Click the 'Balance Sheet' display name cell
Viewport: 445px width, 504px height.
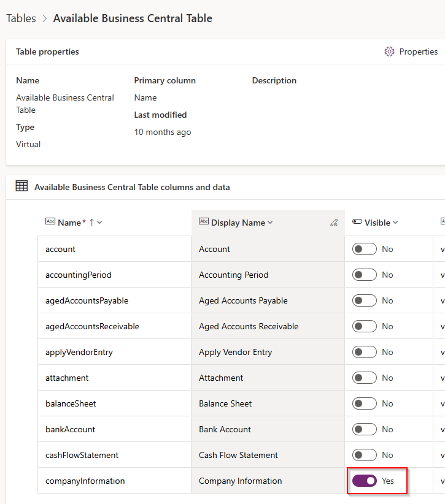[268, 403]
